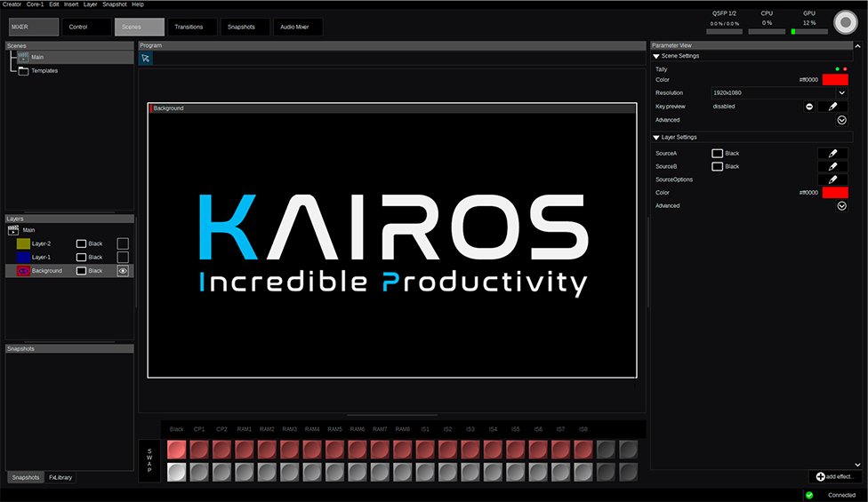Open Scene Settings red color swatch
868x502 pixels.
point(835,80)
